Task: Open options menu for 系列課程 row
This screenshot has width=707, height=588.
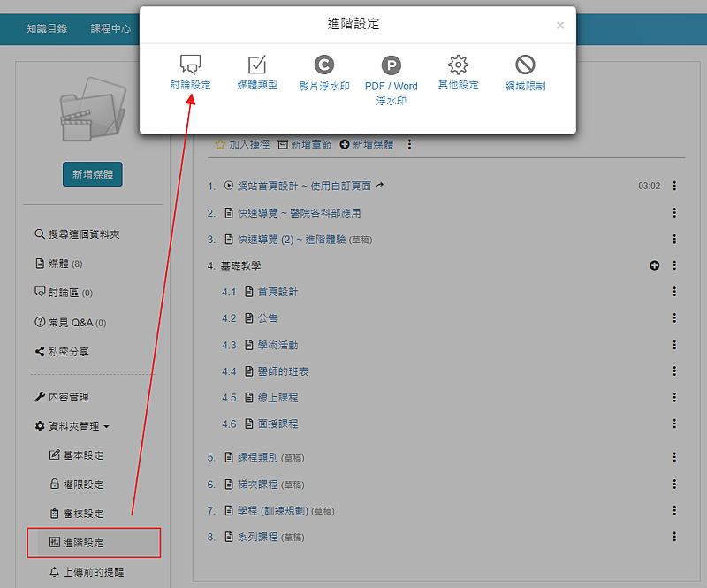Action: (674, 537)
